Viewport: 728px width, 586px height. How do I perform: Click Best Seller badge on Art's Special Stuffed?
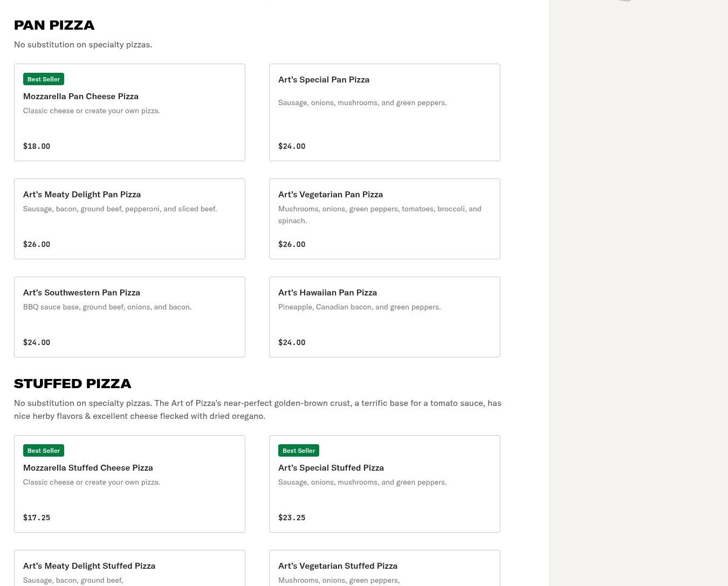click(x=299, y=451)
